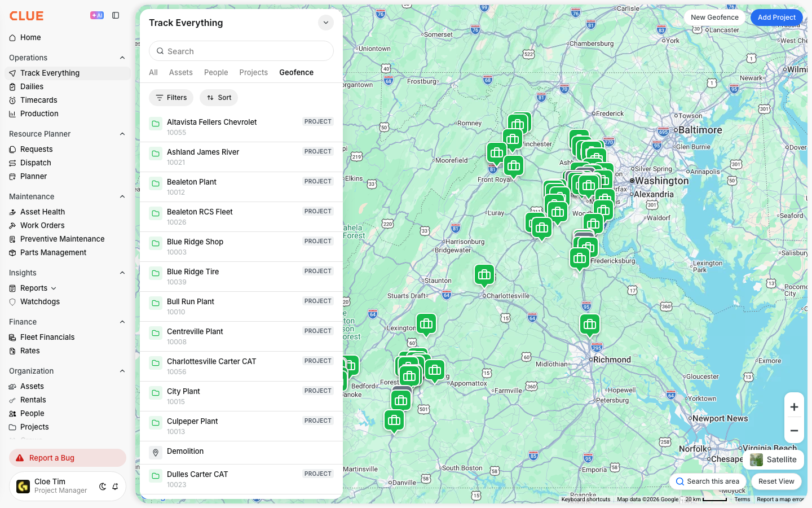812x508 pixels.
Task: Select the Bealeton Plant project row
Action: 241,187
